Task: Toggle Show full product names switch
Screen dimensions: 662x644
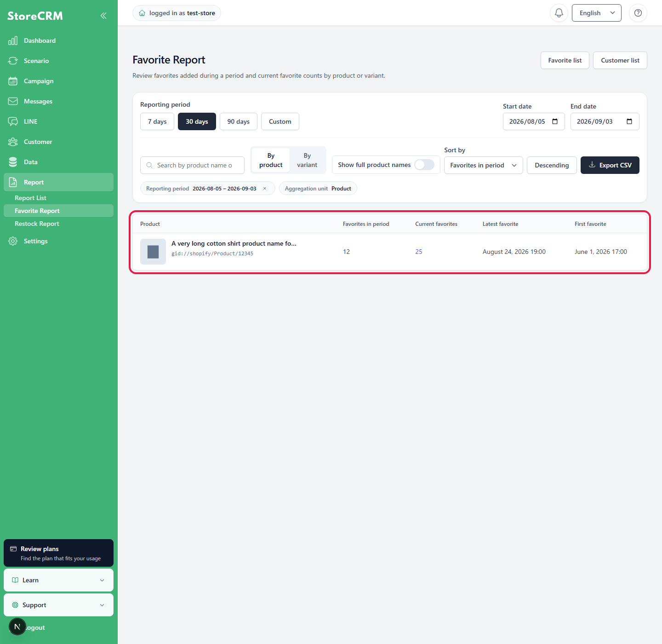Action: coord(424,165)
